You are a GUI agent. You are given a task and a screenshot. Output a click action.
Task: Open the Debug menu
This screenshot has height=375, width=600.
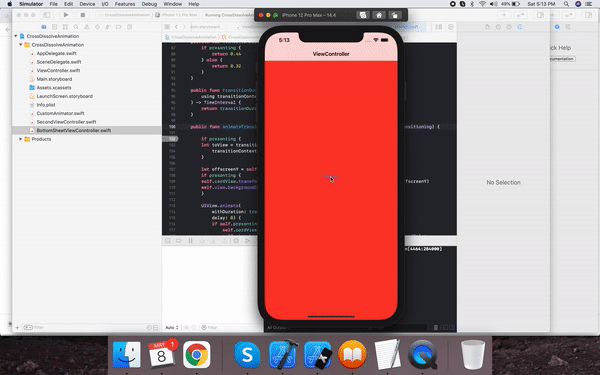tap(149, 4)
